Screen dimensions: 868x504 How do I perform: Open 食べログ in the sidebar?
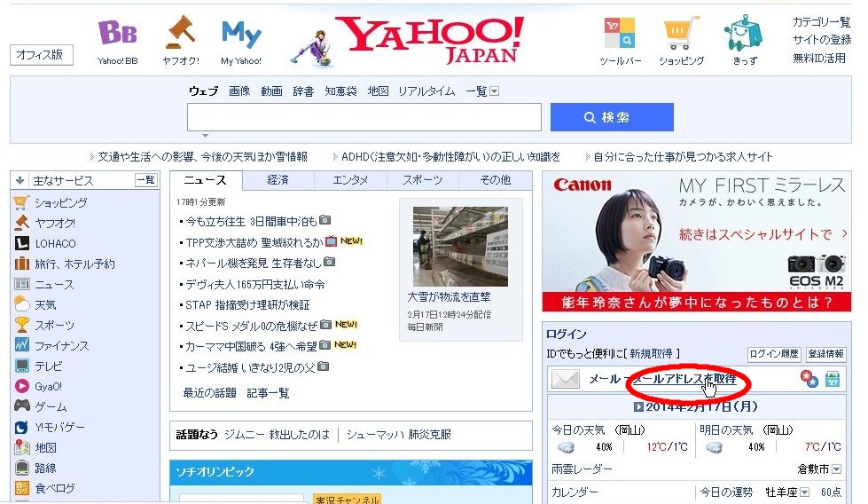[54, 489]
